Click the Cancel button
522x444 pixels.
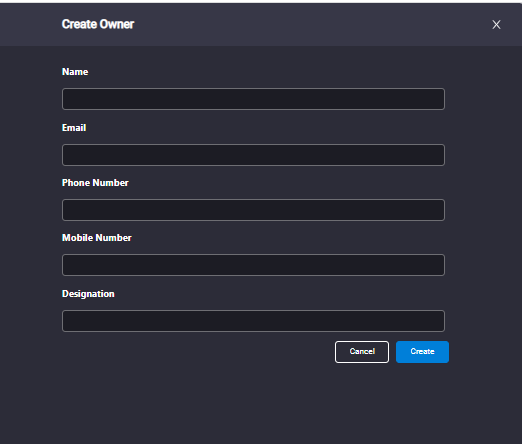[362, 352]
